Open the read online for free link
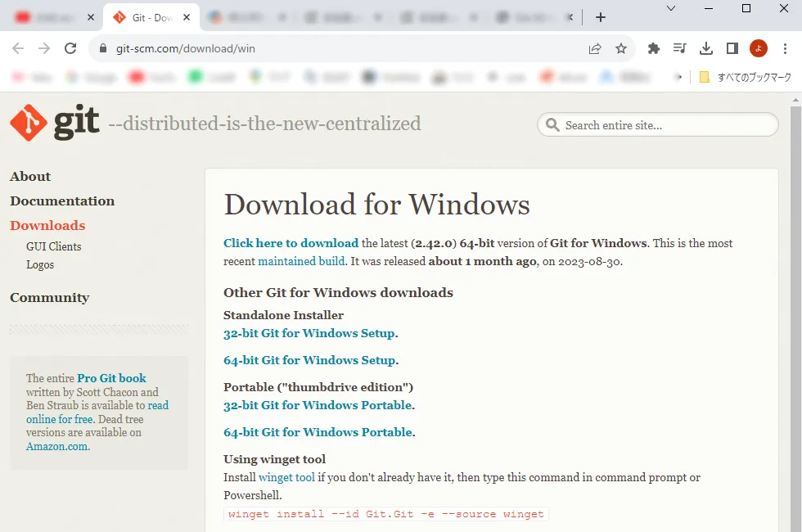 tap(97, 413)
